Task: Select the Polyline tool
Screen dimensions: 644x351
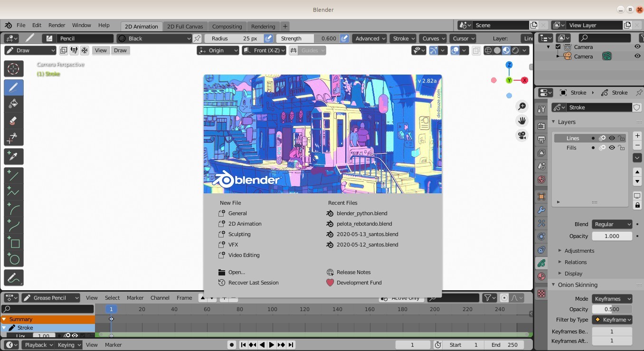Action: point(14,192)
